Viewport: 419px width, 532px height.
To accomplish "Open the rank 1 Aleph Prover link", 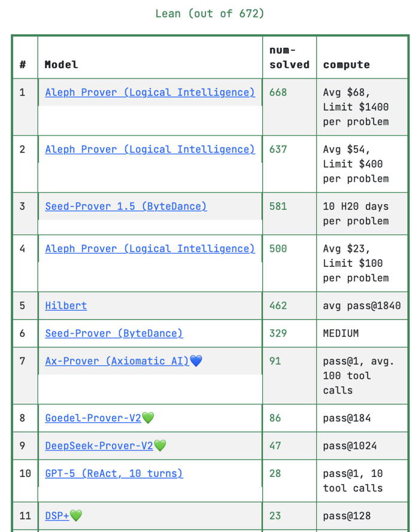I will point(150,92).
